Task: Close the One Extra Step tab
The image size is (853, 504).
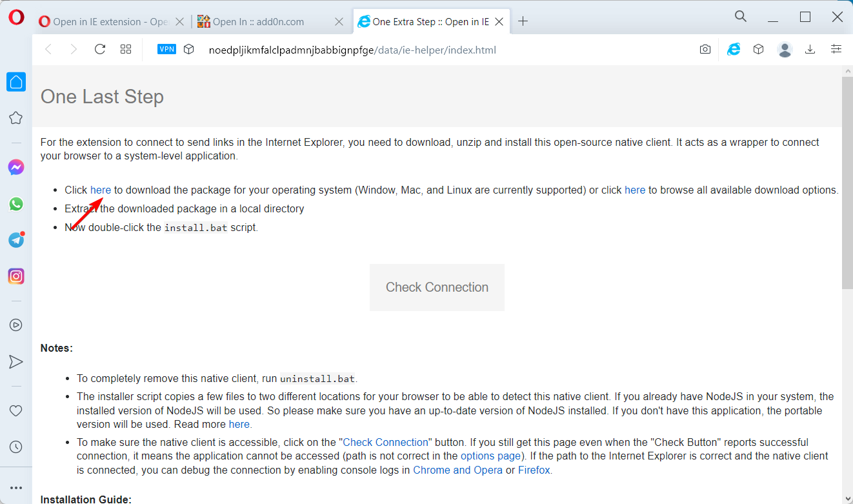Action: click(499, 22)
